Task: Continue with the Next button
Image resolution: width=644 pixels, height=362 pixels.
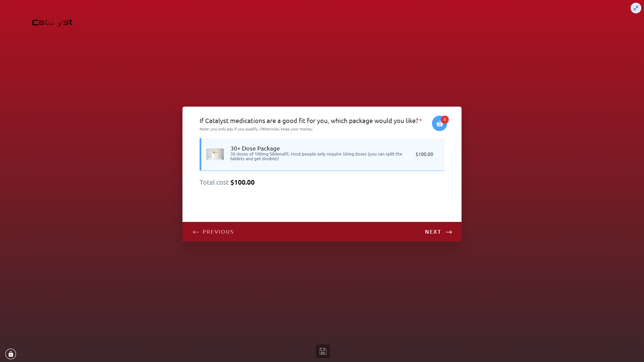Action: click(392, 232)
